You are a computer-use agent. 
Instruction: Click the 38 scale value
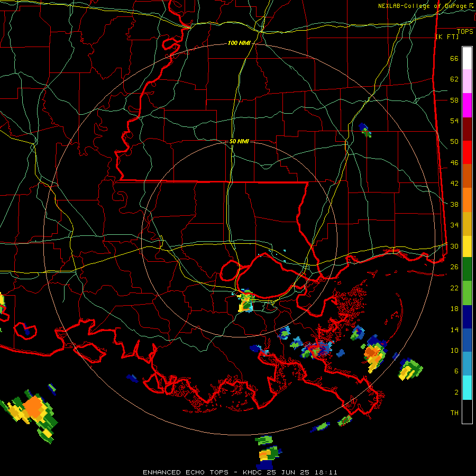click(454, 204)
